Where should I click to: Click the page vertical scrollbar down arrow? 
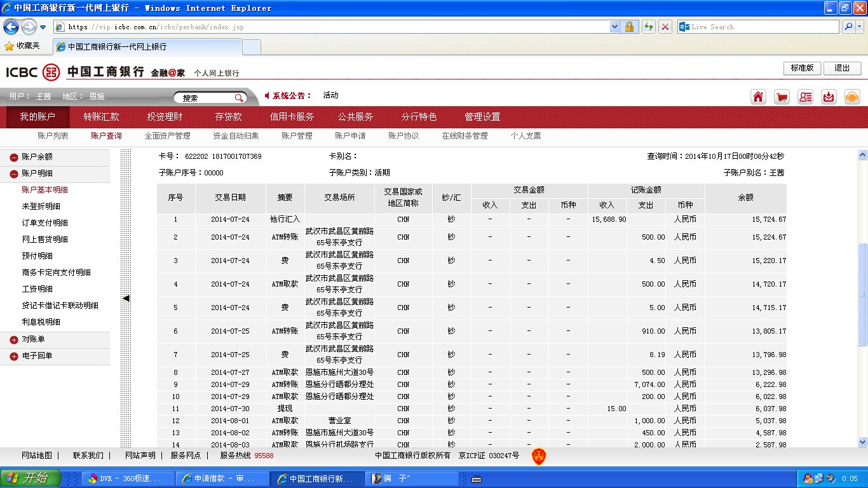click(x=862, y=442)
